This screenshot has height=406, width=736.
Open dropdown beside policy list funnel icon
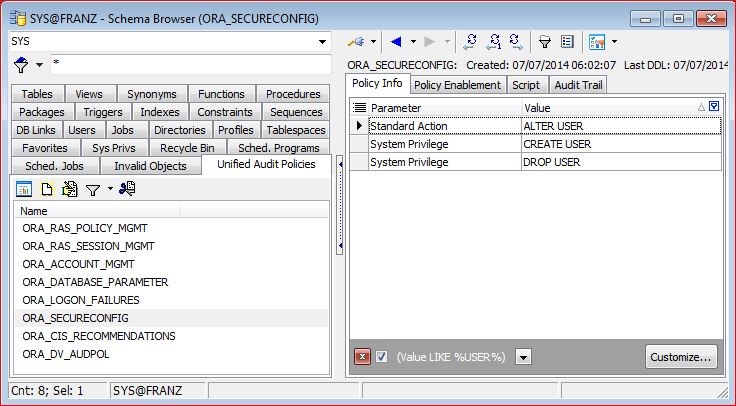(x=110, y=189)
